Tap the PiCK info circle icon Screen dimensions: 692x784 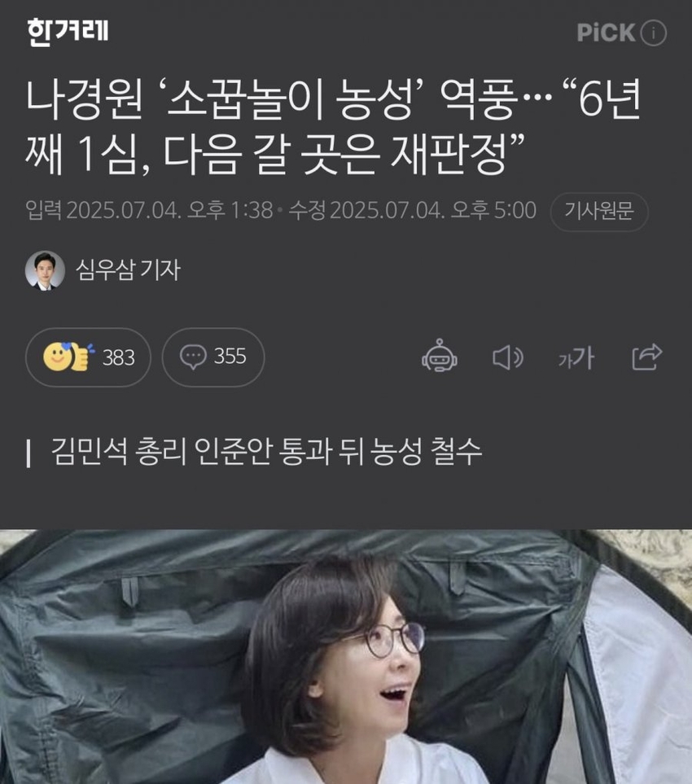pos(654,33)
